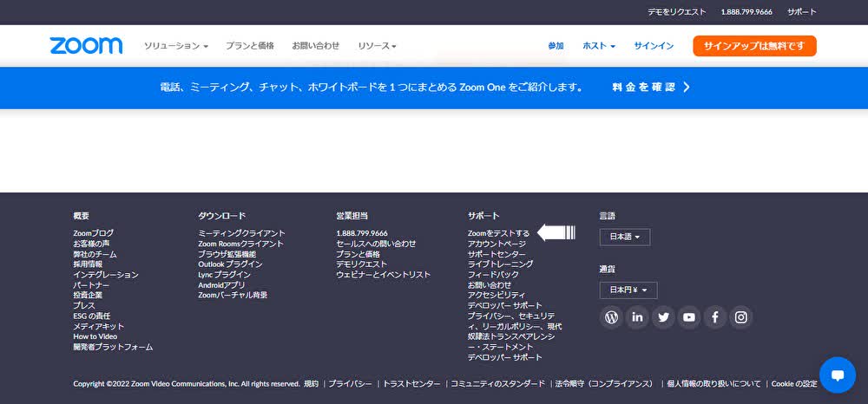Open the YouTube social icon
The width and height of the screenshot is (868, 404).
click(x=688, y=317)
